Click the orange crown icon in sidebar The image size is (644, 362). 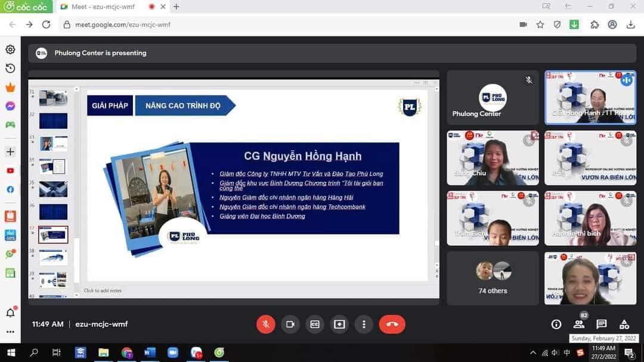tap(10, 87)
